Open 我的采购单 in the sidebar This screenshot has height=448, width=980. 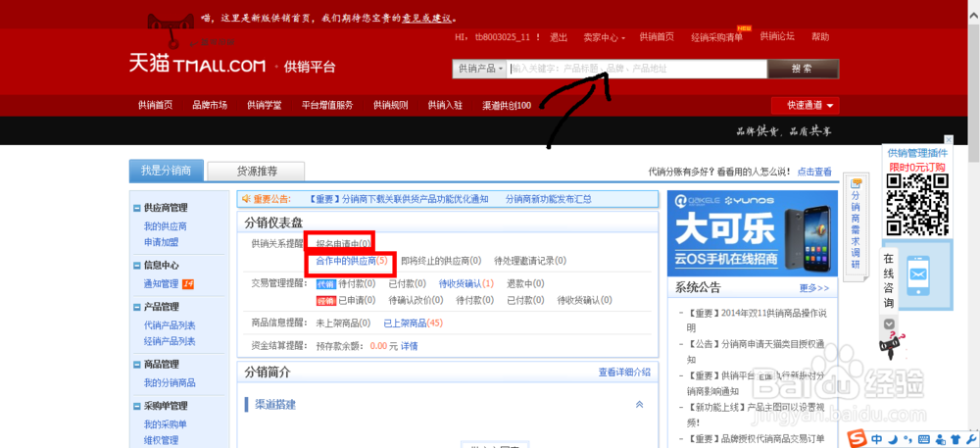165,424
